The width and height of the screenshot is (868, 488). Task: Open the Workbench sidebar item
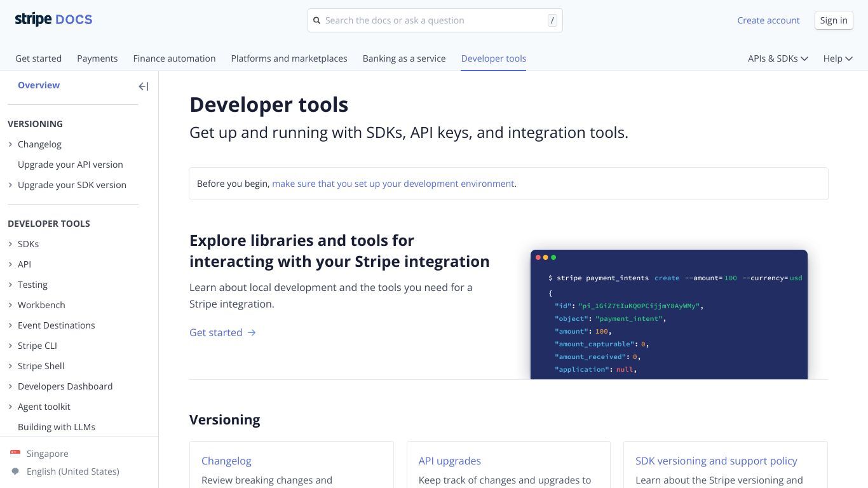(41, 305)
